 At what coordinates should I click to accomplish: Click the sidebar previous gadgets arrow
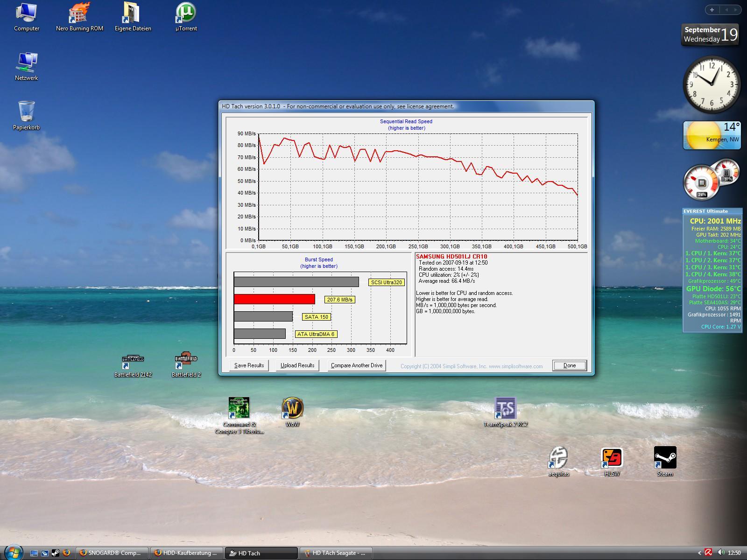726,9
